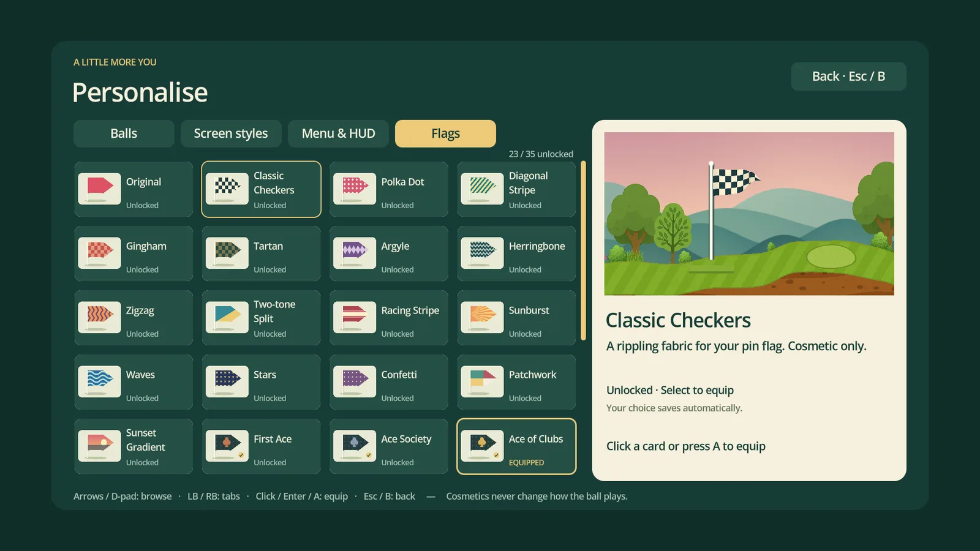Choose the Polka Dot flag icon
Viewport: 980px width, 551px height.
point(355,189)
